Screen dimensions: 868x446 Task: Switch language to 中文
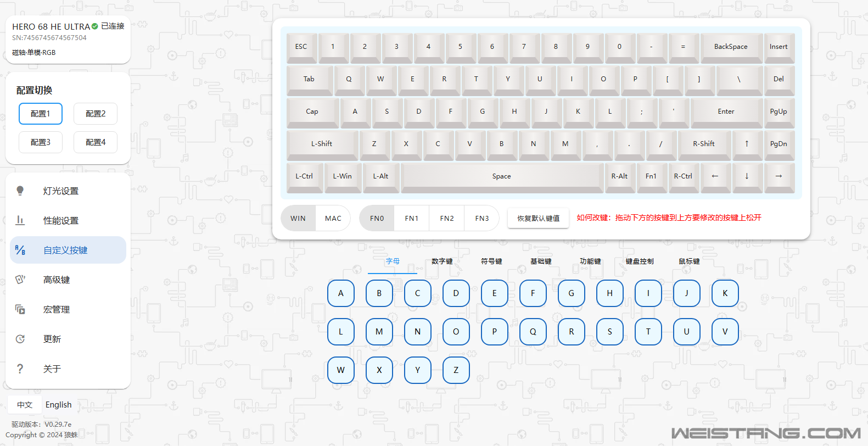pyautogui.click(x=25, y=405)
